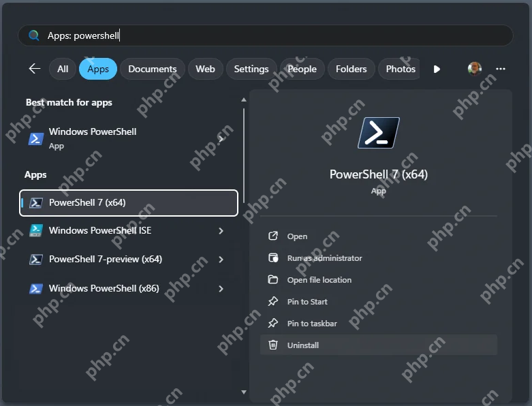This screenshot has height=406, width=532.
Task: Click the Open icon in the details pane
Action: click(x=273, y=236)
